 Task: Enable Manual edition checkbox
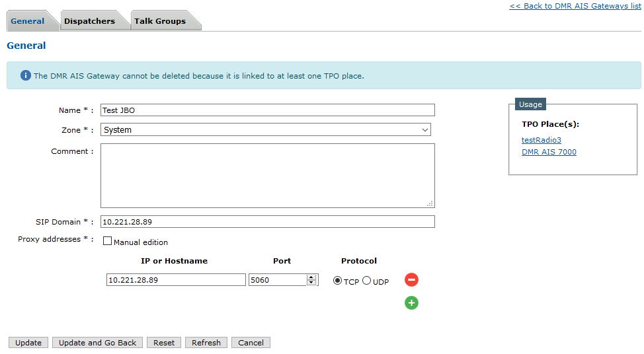(107, 241)
